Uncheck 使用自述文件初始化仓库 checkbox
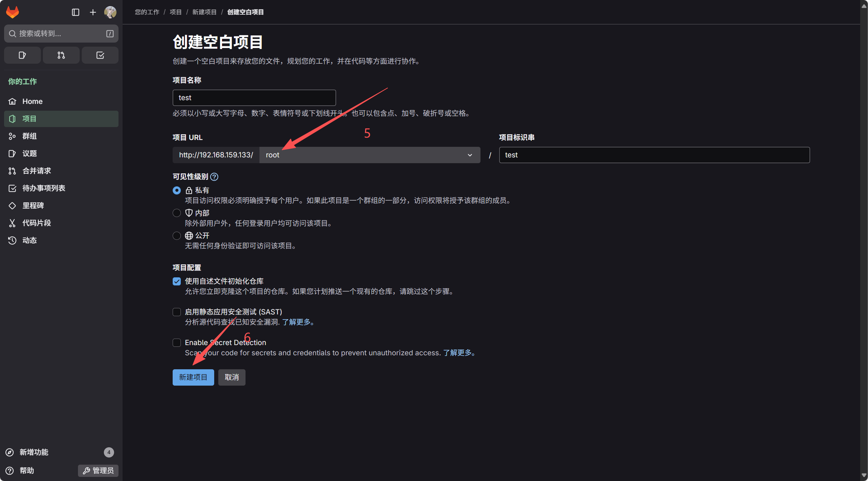868x481 pixels. [176, 281]
